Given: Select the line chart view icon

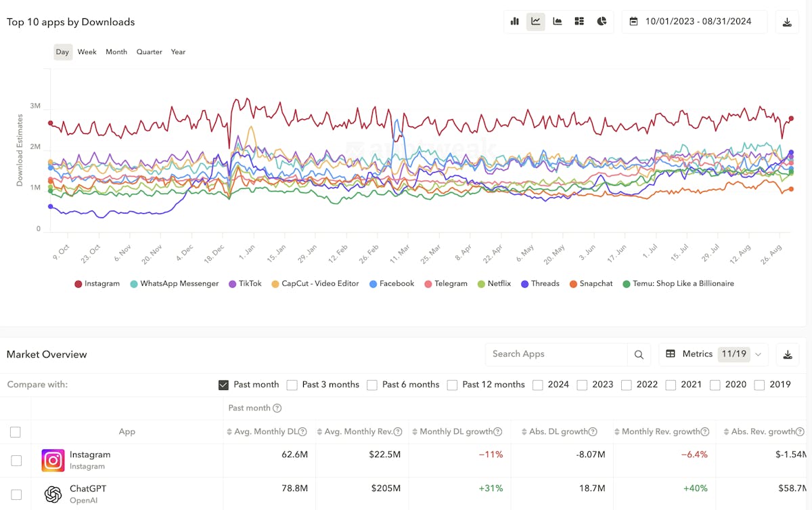Looking at the screenshot, I should [x=536, y=22].
